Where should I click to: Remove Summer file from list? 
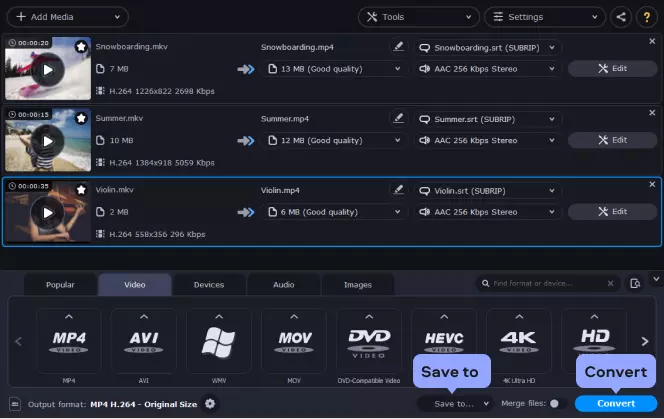point(652,113)
